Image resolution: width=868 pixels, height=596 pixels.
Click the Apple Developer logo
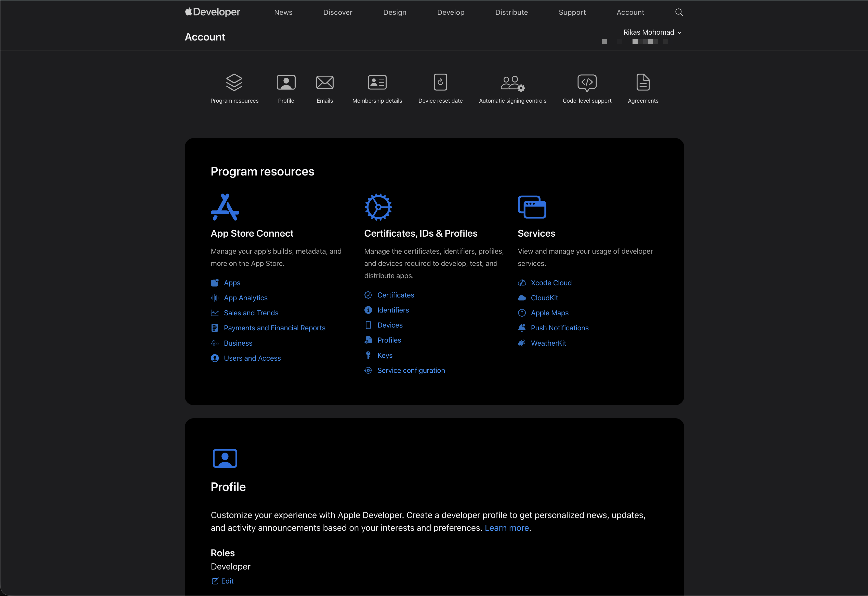coord(212,11)
